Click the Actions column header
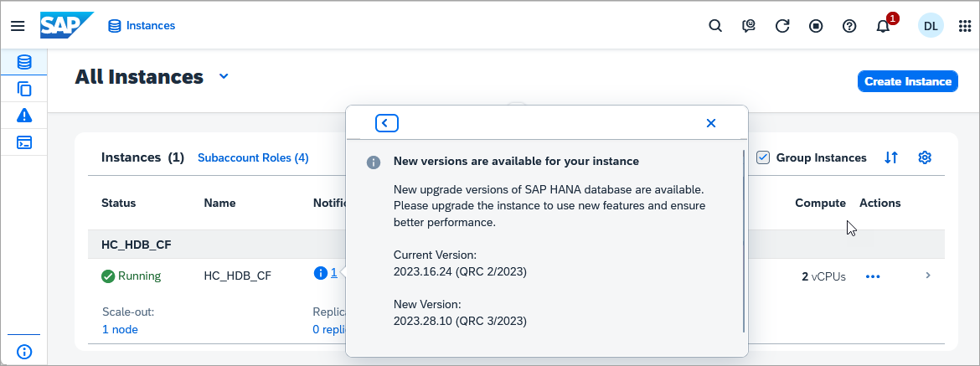The height and width of the screenshot is (366, 980). click(x=880, y=203)
